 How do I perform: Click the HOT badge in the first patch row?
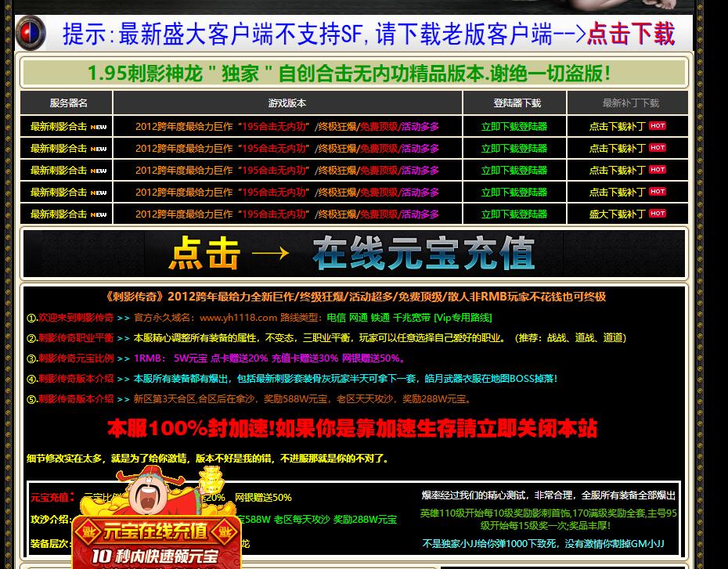(658, 126)
